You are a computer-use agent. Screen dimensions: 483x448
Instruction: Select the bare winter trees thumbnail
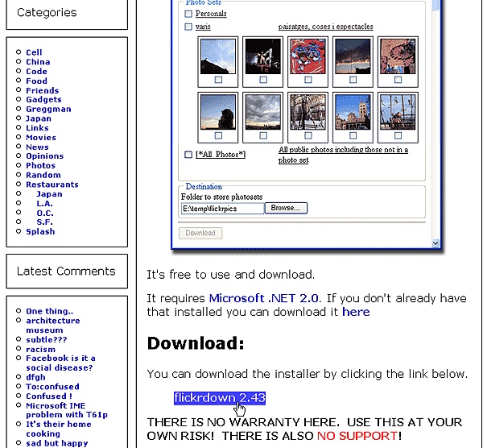(x=308, y=112)
